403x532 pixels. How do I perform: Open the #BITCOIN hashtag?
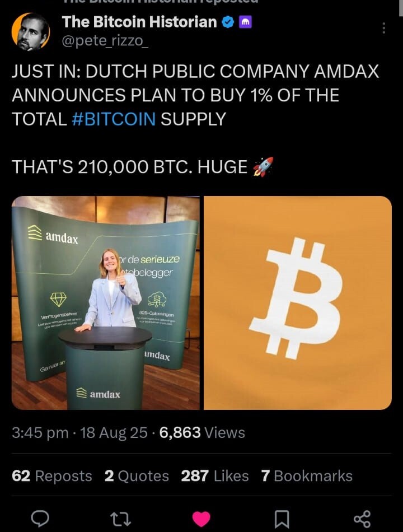[114, 119]
